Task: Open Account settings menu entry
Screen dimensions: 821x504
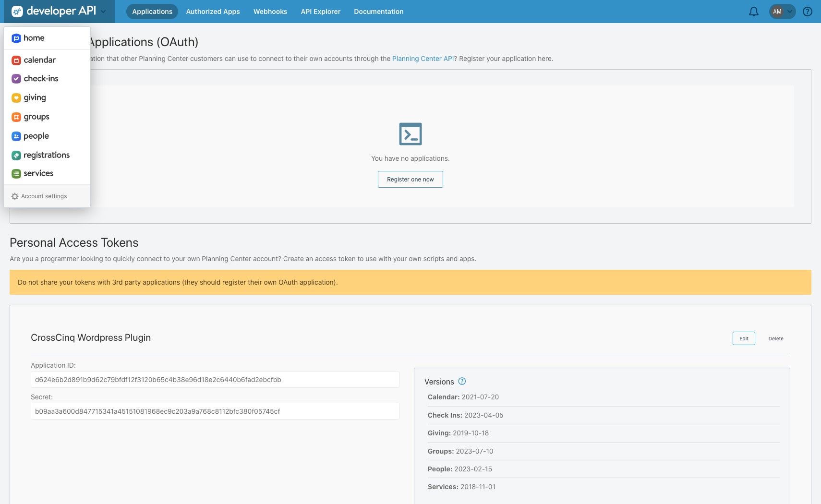Action: coord(47,196)
